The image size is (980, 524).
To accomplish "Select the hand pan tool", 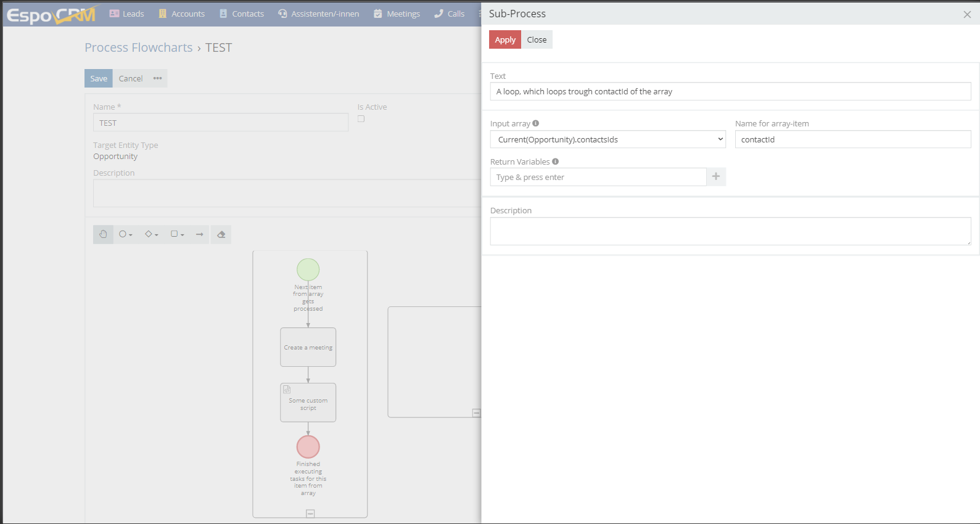I will [x=103, y=234].
